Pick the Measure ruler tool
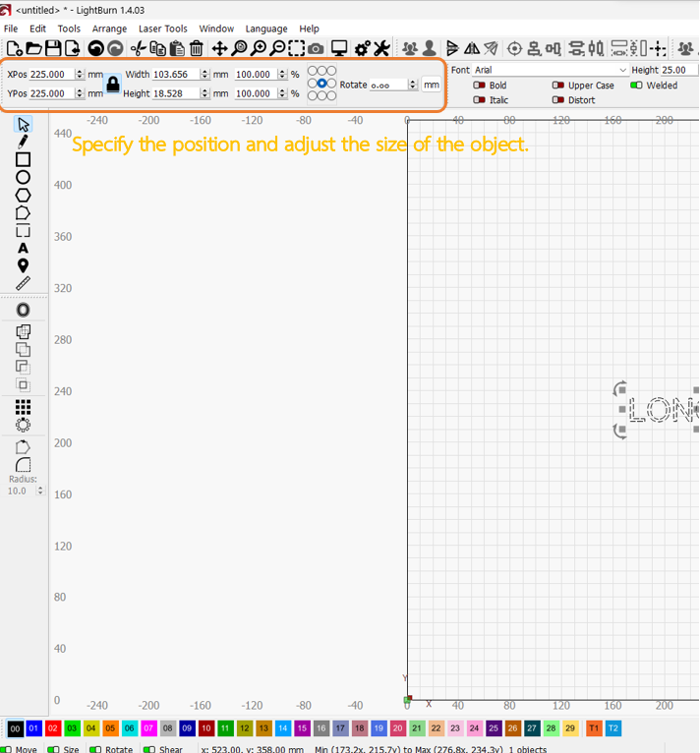700x753 pixels. (x=23, y=283)
